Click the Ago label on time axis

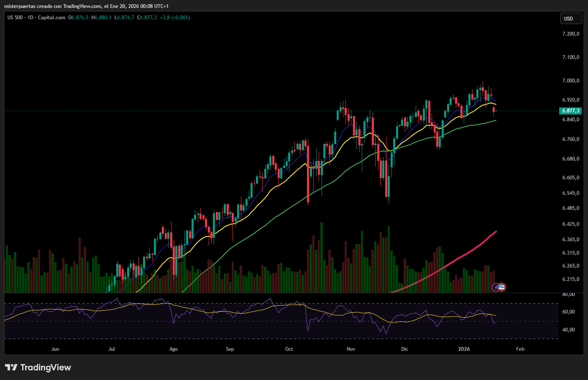(174, 349)
